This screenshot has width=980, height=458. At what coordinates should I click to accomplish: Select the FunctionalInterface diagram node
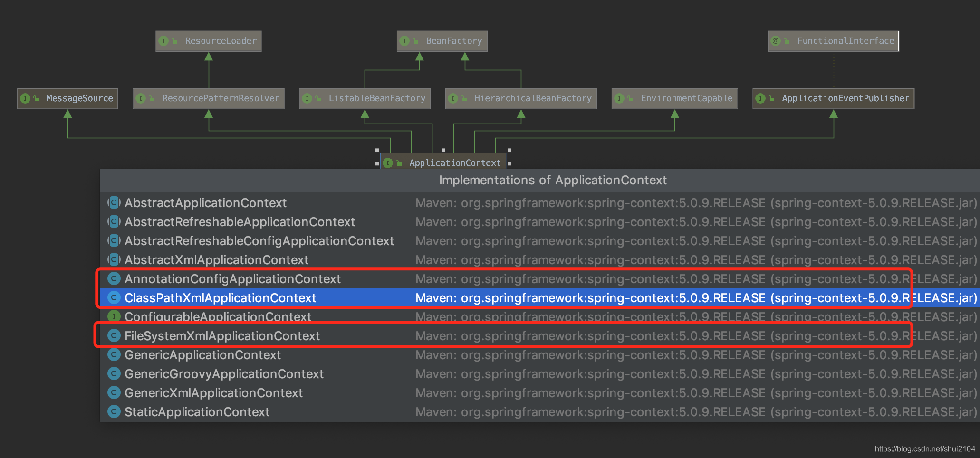(x=833, y=41)
